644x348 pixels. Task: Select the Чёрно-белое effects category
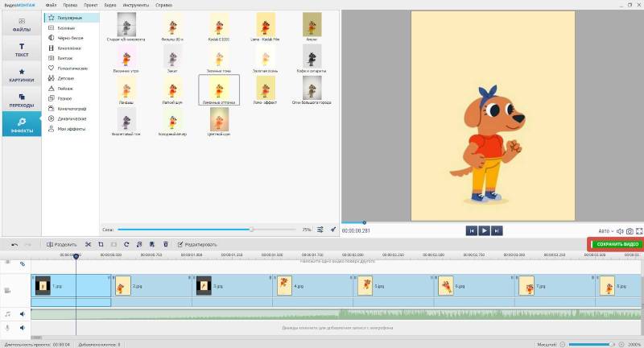pos(72,38)
